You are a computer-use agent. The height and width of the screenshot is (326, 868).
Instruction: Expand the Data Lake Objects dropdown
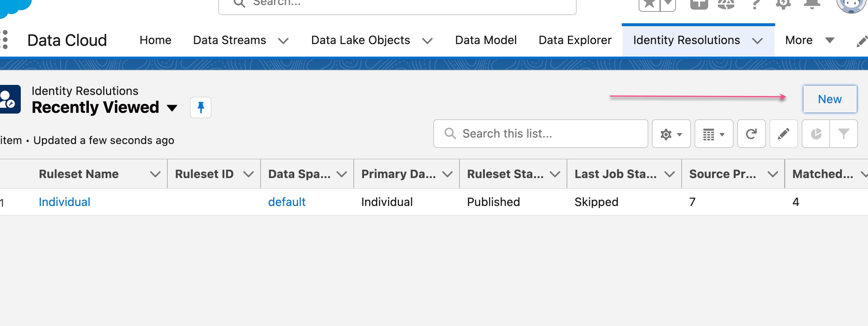click(x=427, y=41)
